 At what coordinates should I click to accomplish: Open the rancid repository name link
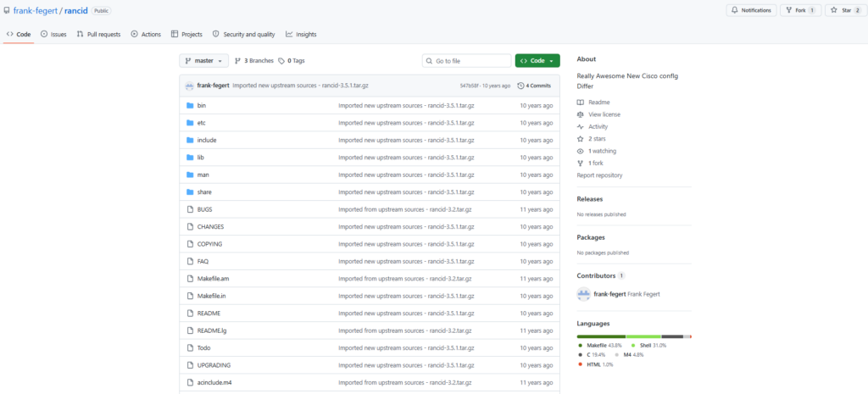tap(75, 10)
